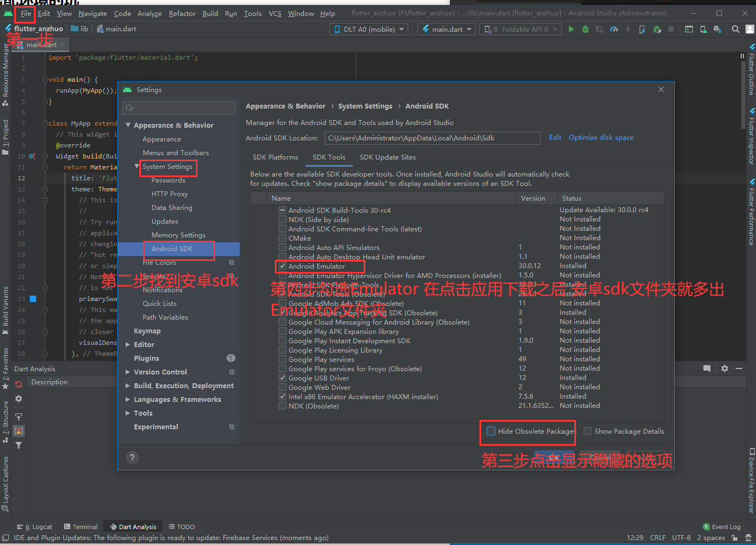Click the Flutter hot reload lightning icon

tap(628, 29)
